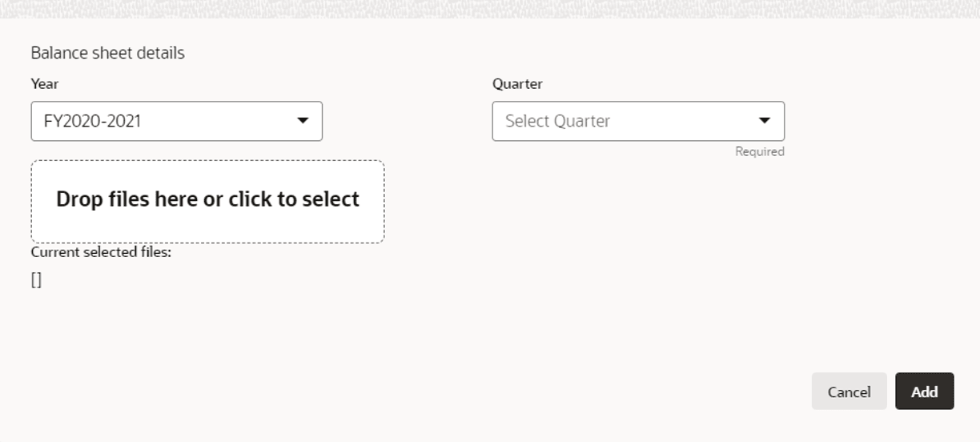
Task: Click the file drop zone to select files
Action: [x=208, y=202]
